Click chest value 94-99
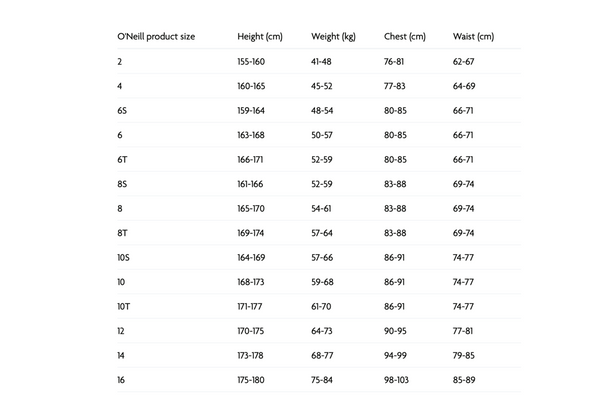 [x=395, y=355]
